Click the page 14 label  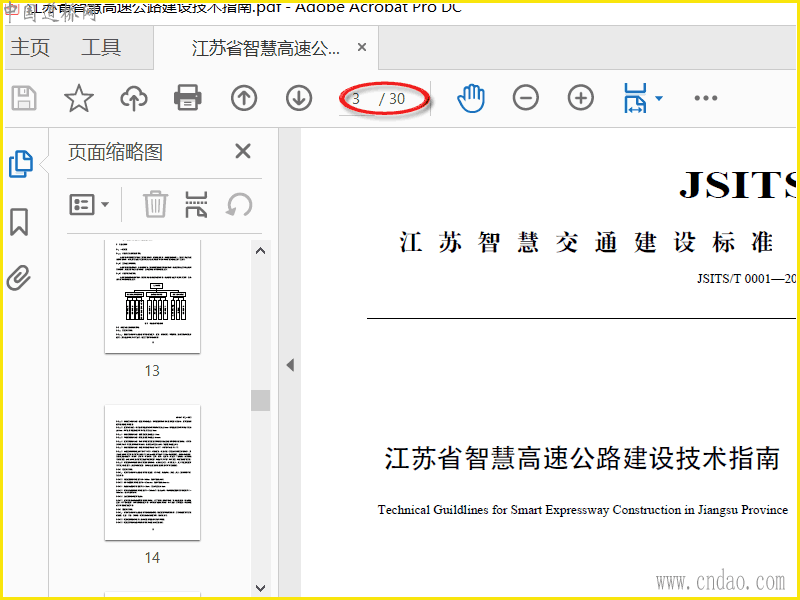click(152, 558)
